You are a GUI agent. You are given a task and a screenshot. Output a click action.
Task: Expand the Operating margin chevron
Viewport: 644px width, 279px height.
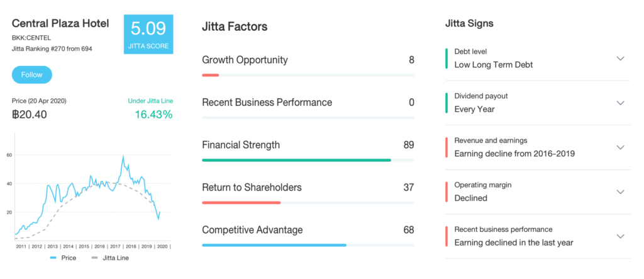click(x=620, y=191)
